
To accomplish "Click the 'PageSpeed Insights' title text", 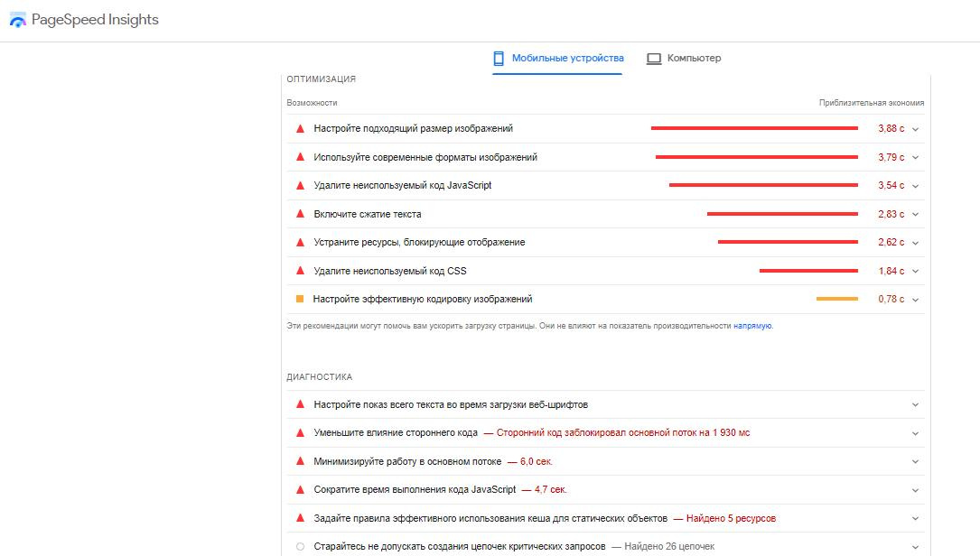I will click(x=95, y=20).
